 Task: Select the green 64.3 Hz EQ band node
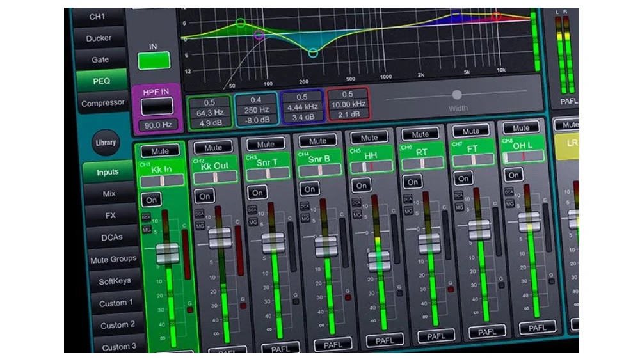pos(241,22)
